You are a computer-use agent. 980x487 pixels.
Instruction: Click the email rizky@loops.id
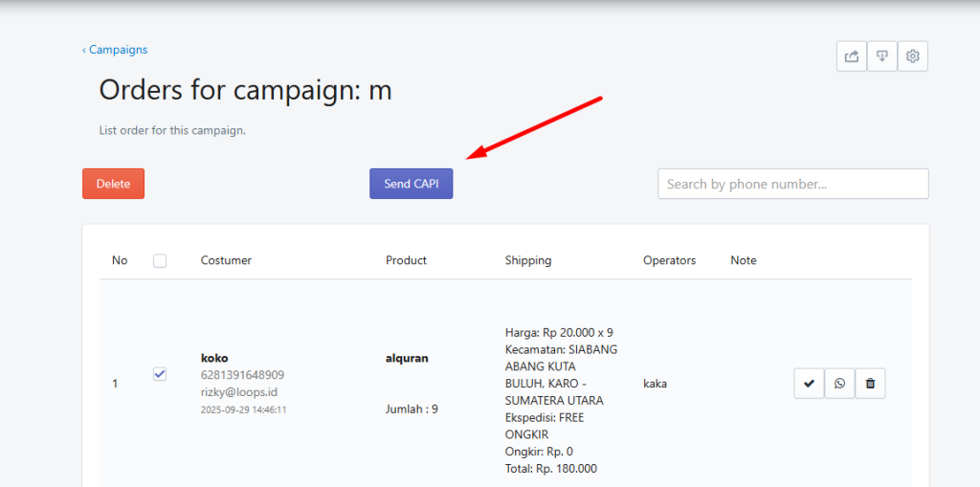[x=238, y=392]
